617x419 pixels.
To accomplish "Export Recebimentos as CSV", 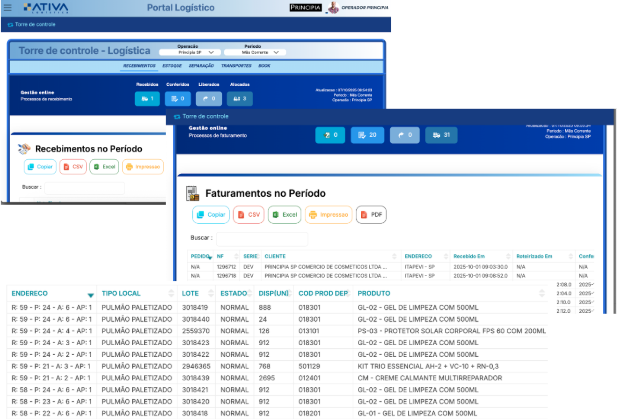I will (73, 167).
